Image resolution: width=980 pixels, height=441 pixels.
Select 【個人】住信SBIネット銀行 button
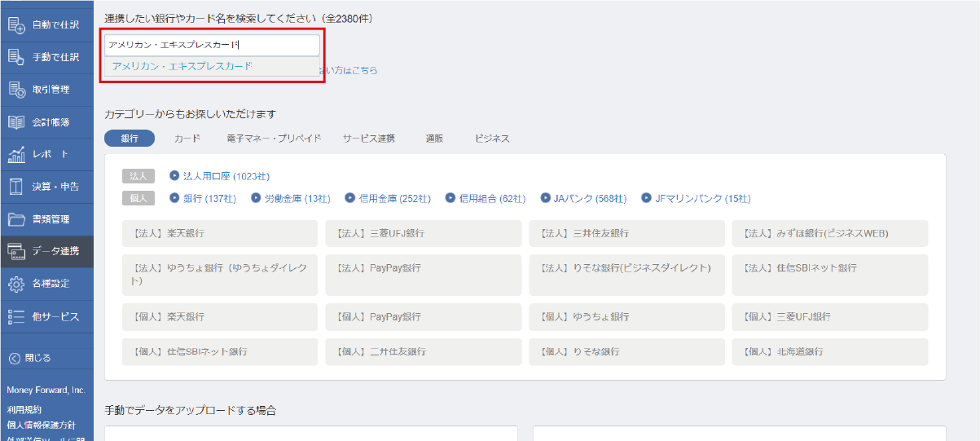(220, 351)
